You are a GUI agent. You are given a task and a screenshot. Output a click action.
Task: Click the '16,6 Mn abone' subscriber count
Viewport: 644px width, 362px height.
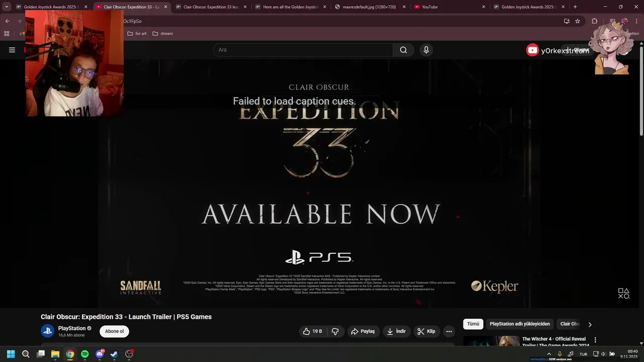[71, 335]
